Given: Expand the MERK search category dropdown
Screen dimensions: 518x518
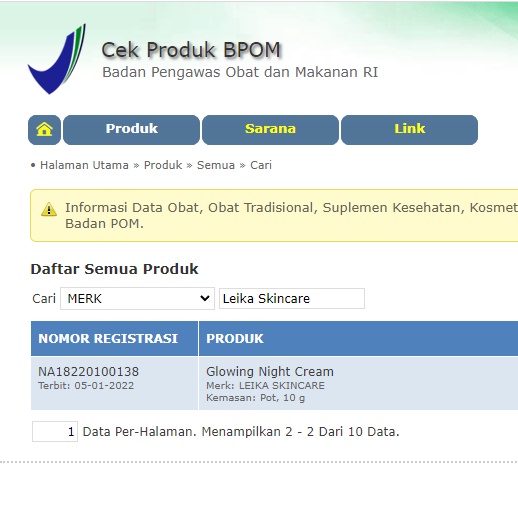Looking at the screenshot, I should click(x=137, y=298).
